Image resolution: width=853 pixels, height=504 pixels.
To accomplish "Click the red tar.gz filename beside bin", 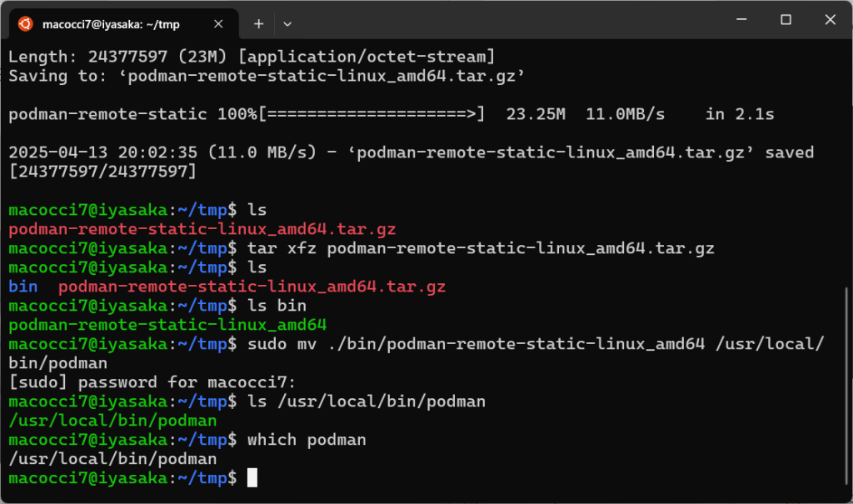I will [252, 287].
